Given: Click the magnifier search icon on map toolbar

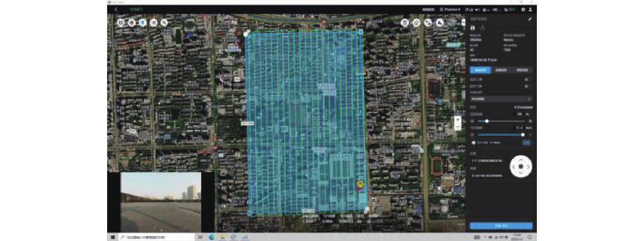Looking at the screenshot, I should [x=164, y=22].
